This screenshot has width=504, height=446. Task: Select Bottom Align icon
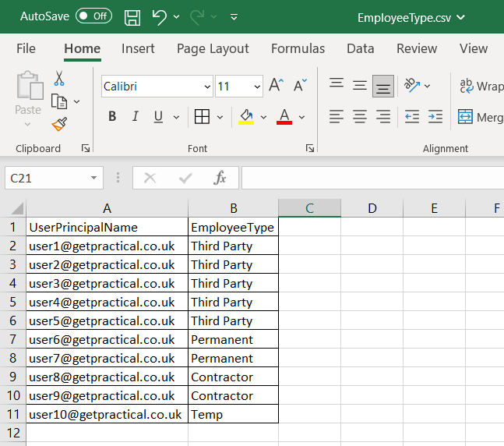(383, 87)
